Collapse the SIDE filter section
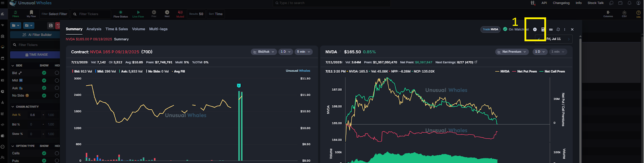The height and width of the screenshot is (163, 644). [13, 65]
